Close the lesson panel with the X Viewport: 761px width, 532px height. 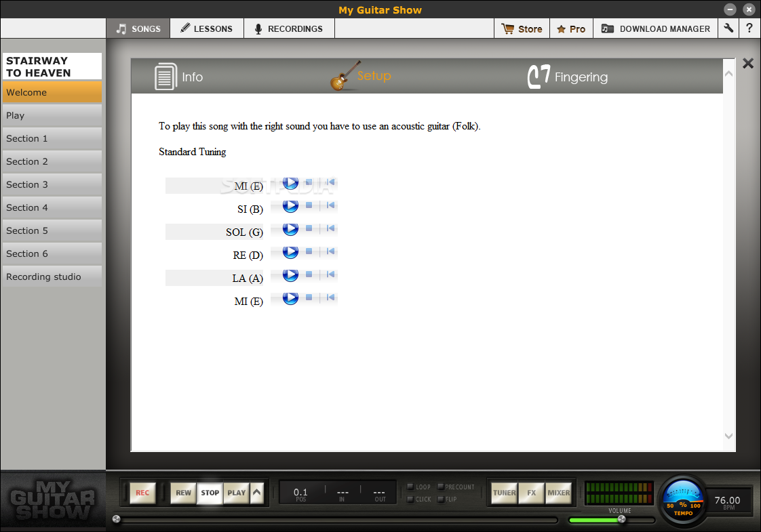point(748,64)
